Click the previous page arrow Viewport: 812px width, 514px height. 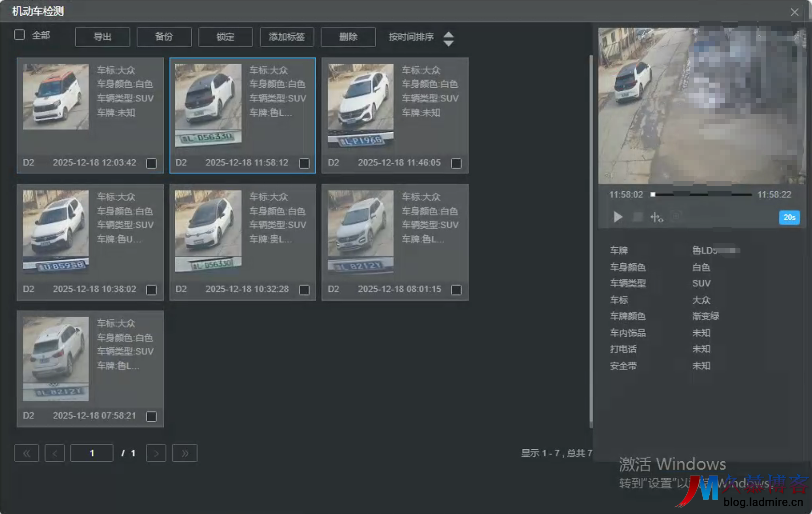(x=55, y=453)
